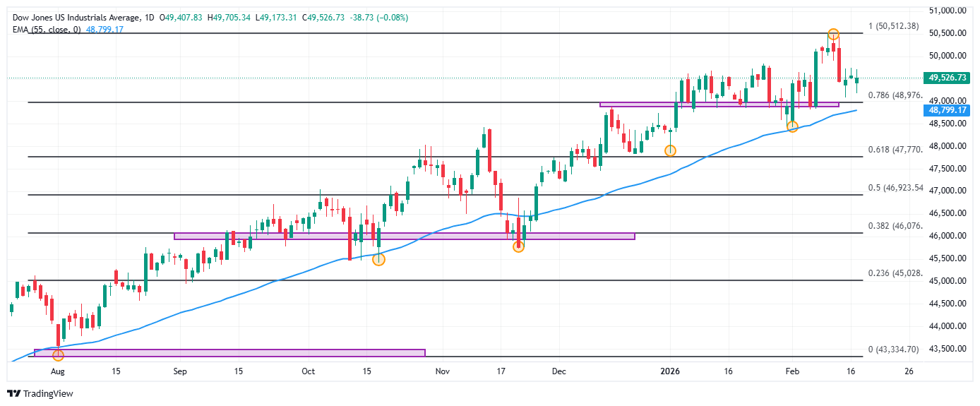Select the orange circle marker on the mid-October low
This screenshot has width=980, height=406.
pos(378,260)
